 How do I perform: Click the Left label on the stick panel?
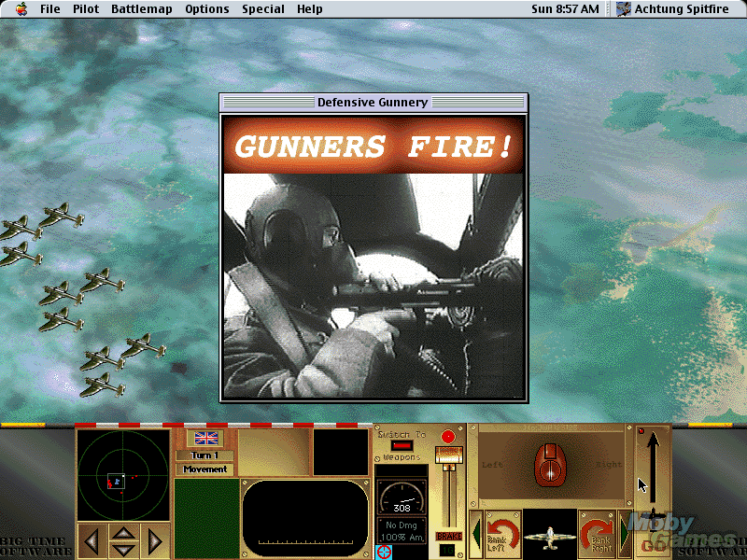(x=492, y=464)
